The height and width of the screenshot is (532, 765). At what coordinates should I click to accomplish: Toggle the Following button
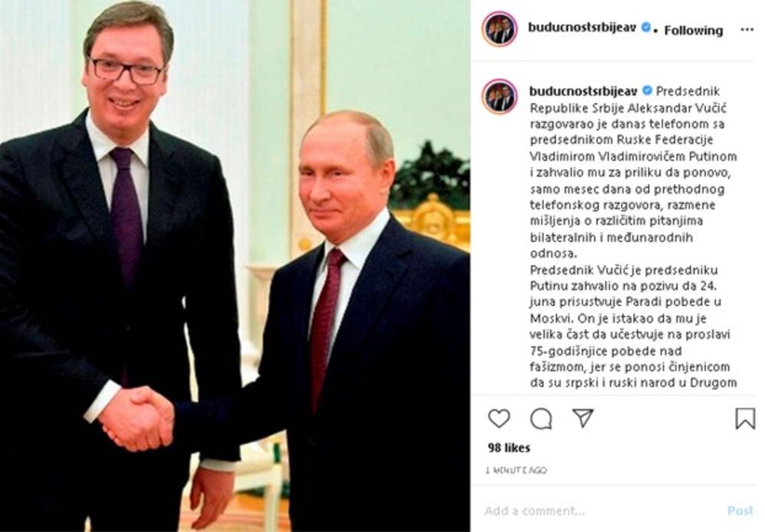pos(693,31)
